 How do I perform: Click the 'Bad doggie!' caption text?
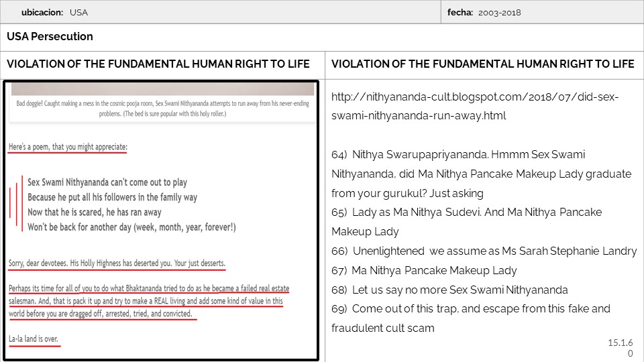coord(160,107)
